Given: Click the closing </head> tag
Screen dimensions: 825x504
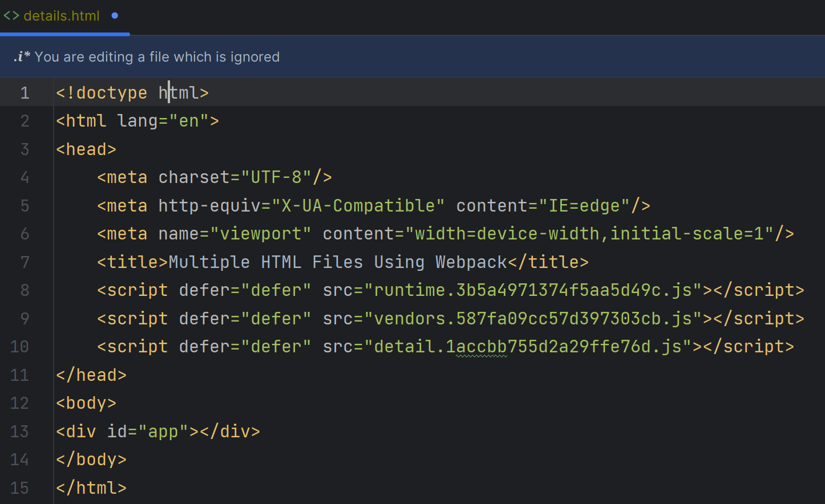Looking at the screenshot, I should tap(91, 375).
